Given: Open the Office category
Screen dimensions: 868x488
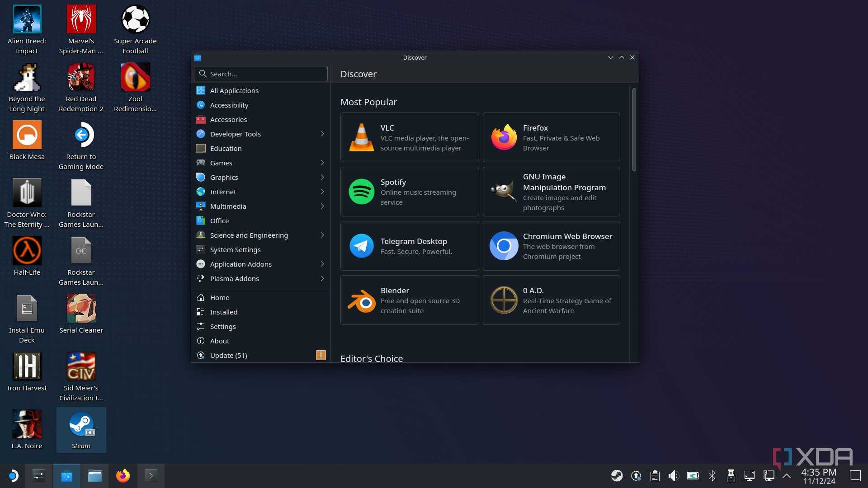Looking at the screenshot, I should 261,221.
